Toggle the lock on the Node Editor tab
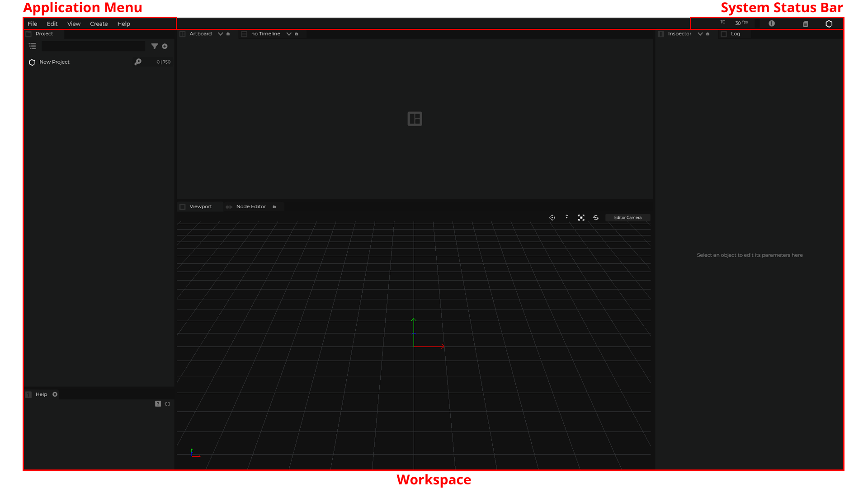Screen dimensions: 868x488 click(274, 206)
